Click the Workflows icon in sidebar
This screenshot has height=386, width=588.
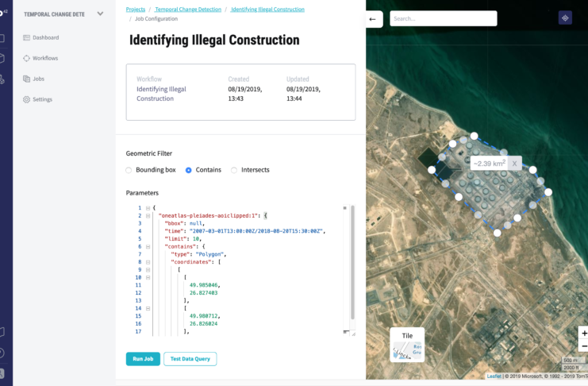(26, 58)
